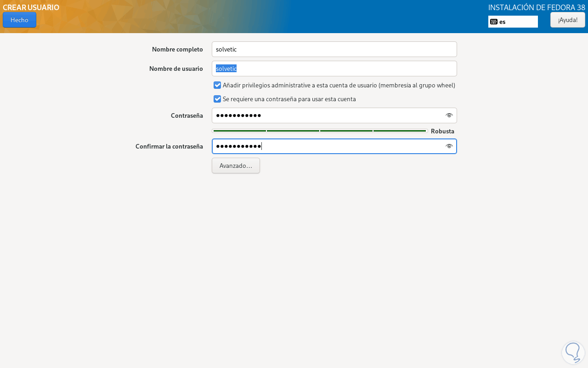
Task: Click the 'Nombre completo' label
Action: 177,49
